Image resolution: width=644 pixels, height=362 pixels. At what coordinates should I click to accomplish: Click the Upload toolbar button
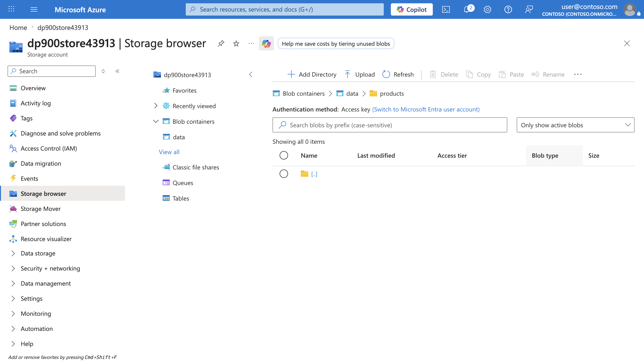359,74
